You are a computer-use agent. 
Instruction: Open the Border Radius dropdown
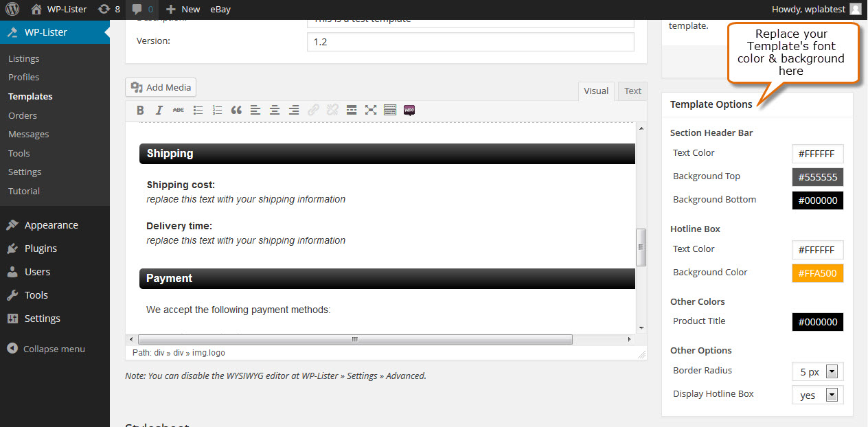pyautogui.click(x=817, y=371)
